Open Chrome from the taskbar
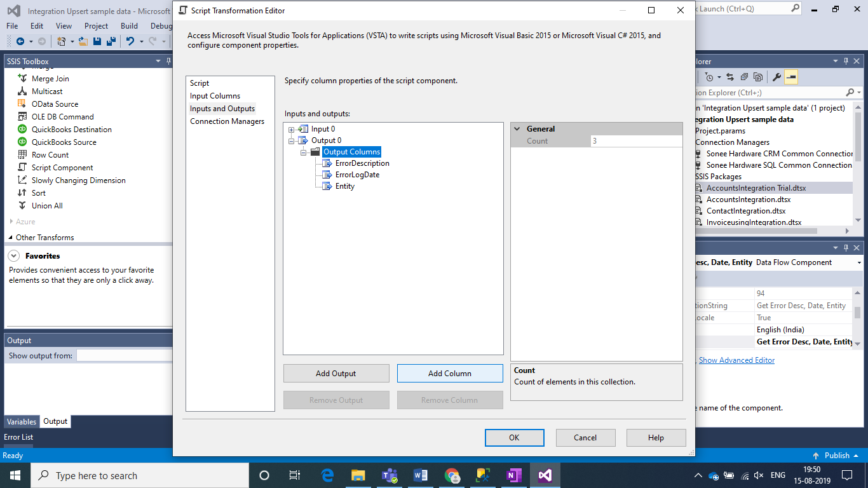This screenshot has width=868, height=488. (x=452, y=475)
